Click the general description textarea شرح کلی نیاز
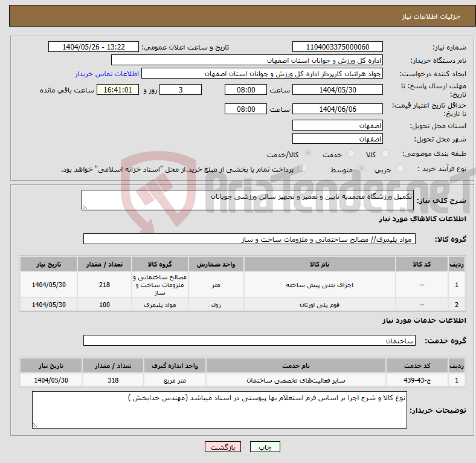 [x=248, y=200]
